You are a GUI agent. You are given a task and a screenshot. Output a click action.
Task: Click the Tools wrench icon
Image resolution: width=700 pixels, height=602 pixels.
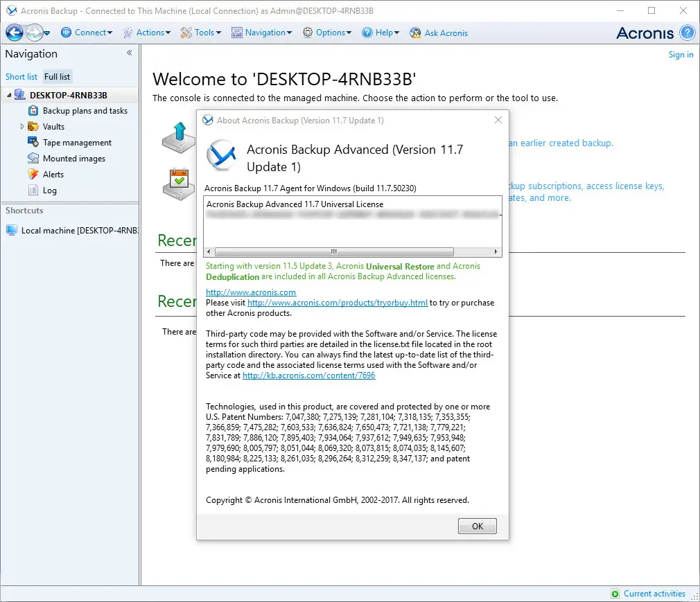coord(186,33)
